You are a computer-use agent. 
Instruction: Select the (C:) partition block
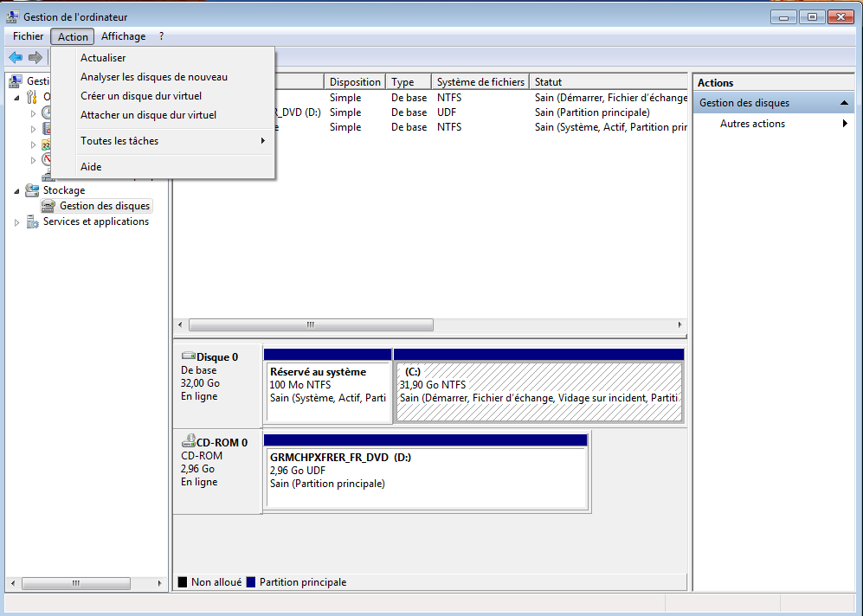538,391
